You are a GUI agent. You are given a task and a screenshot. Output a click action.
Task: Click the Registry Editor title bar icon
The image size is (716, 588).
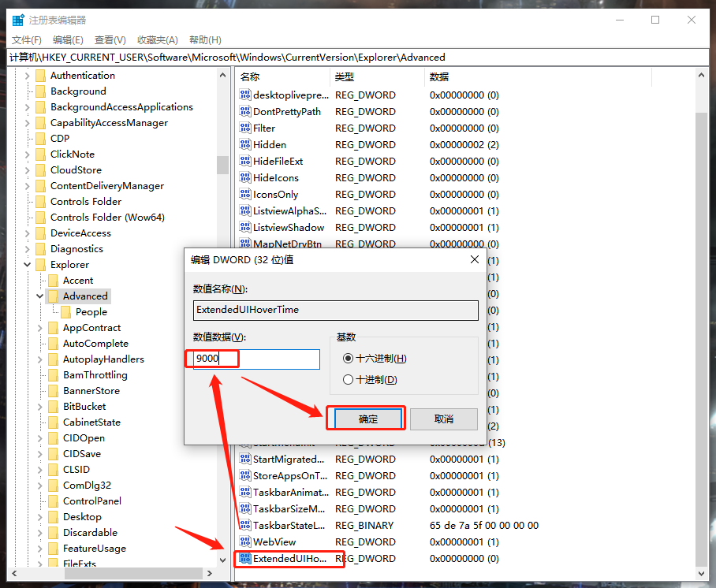[x=17, y=19]
